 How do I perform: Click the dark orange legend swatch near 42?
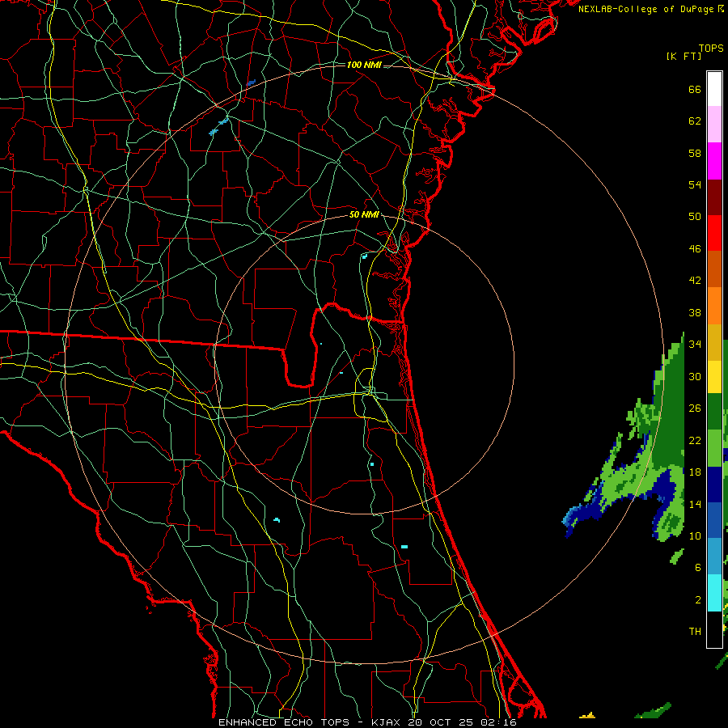[x=714, y=269]
